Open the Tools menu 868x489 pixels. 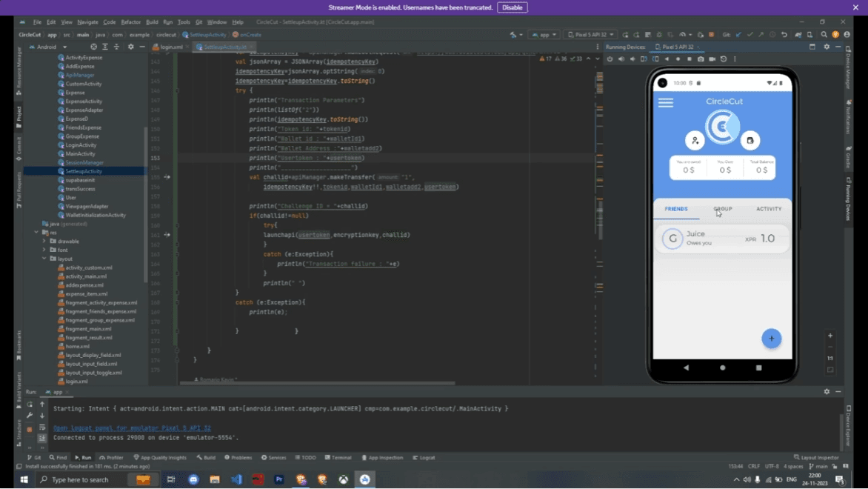[x=184, y=22]
